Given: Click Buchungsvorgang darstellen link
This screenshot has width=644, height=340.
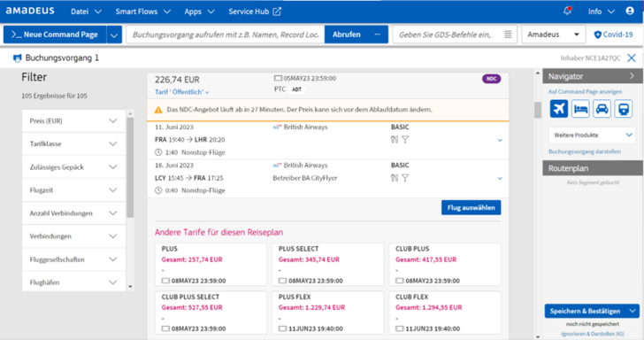Looking at the screenshot, I should click(x=585, y=151).
